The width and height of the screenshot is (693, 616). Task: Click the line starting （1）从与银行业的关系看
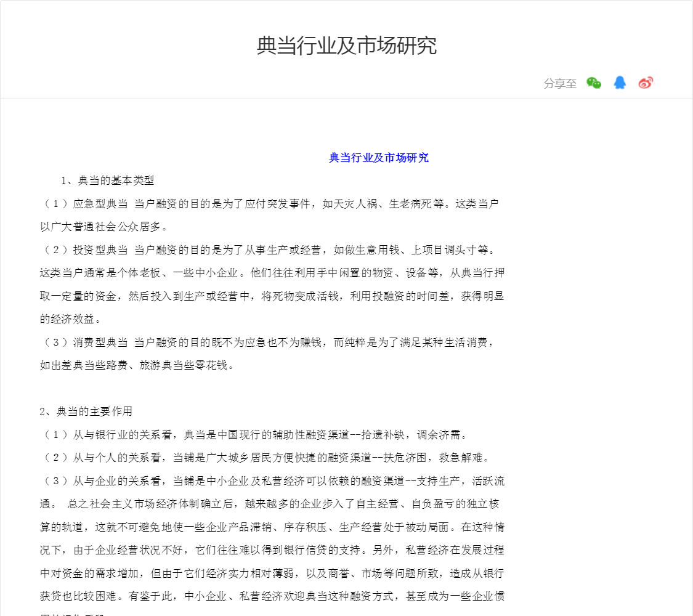point(256,435)
